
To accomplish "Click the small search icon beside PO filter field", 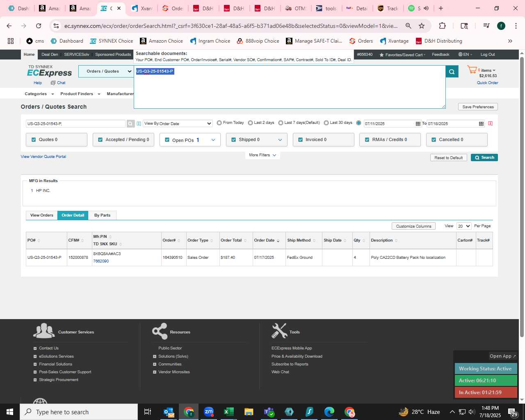I will 130,123.
